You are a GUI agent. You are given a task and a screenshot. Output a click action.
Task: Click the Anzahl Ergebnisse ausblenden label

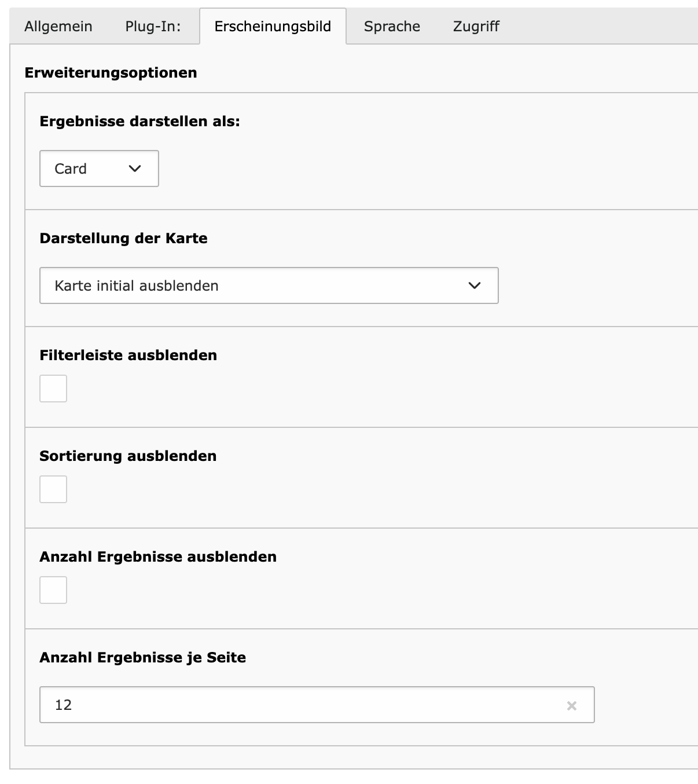pos(158,557)
